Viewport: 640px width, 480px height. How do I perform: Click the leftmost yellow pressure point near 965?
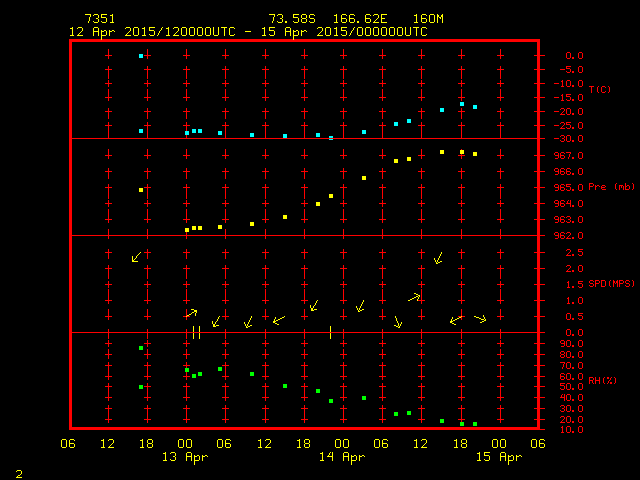(141, 190)
